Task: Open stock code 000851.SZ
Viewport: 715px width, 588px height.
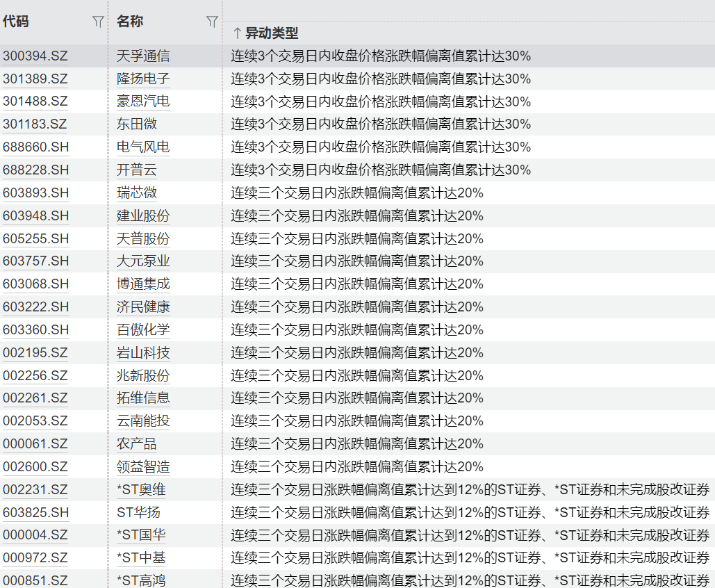Action: 35,580
